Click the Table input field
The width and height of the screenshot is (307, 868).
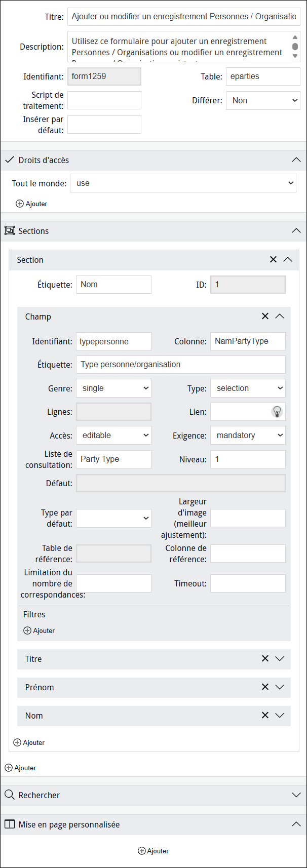[x=263, y=76]
